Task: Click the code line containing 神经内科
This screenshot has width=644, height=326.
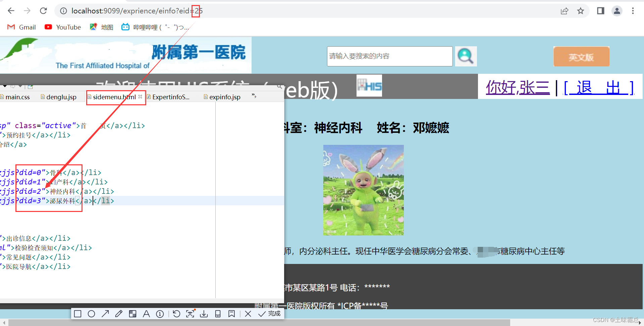Action: (57, 191)
